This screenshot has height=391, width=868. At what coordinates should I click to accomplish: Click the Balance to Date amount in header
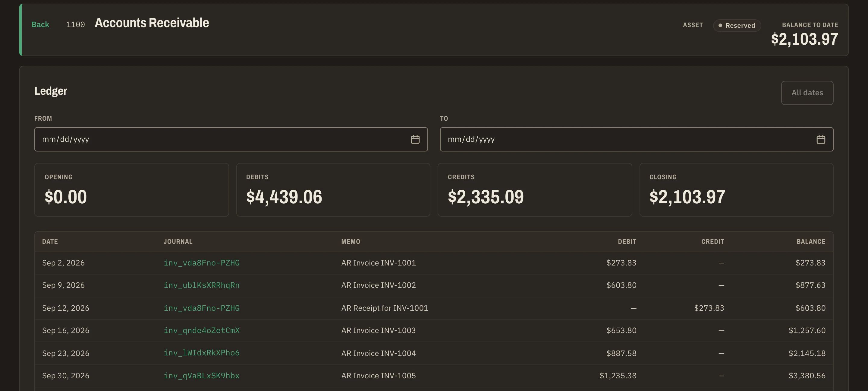coord(804,39)
